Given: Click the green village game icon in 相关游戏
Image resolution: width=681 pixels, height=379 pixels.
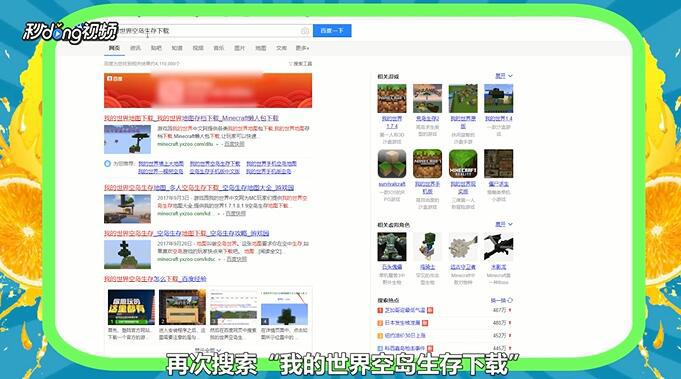Looking at the screenshot, I should 463,99.
